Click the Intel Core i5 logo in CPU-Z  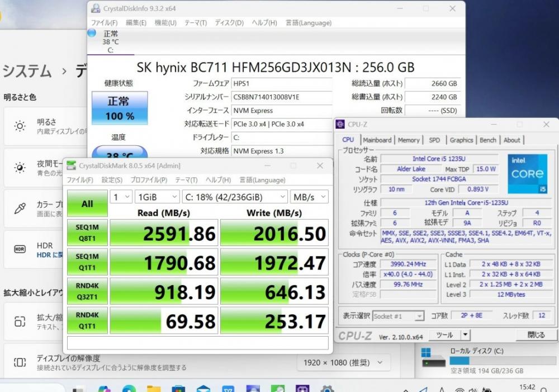coord(527,174)
